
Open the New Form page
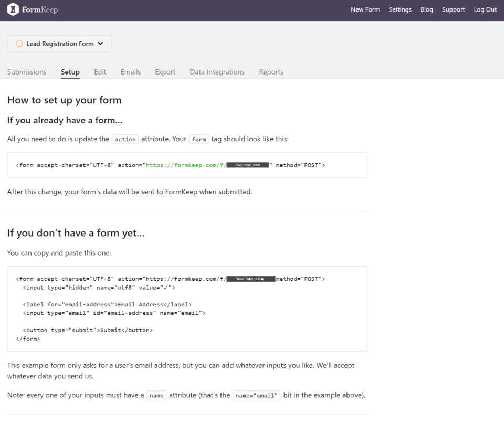(365, 10)
